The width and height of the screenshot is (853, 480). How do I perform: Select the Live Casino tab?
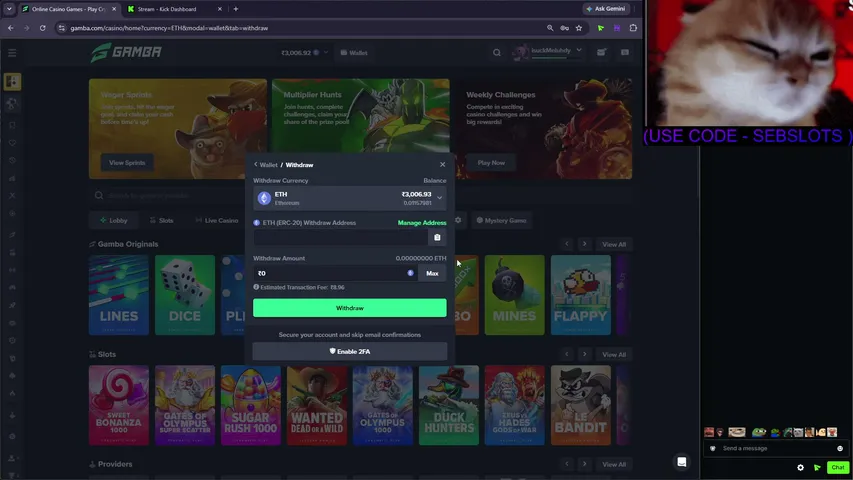tap(217, 220)
